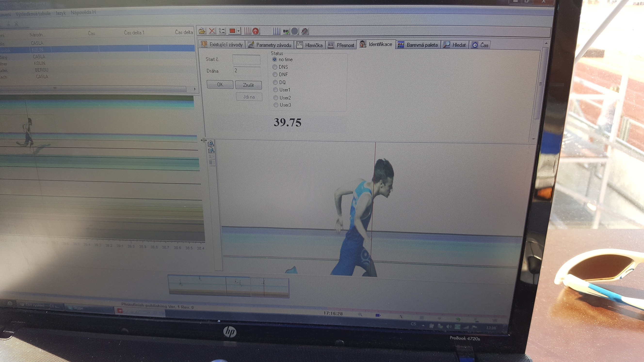Open race file with folder icon

[202, 31]
